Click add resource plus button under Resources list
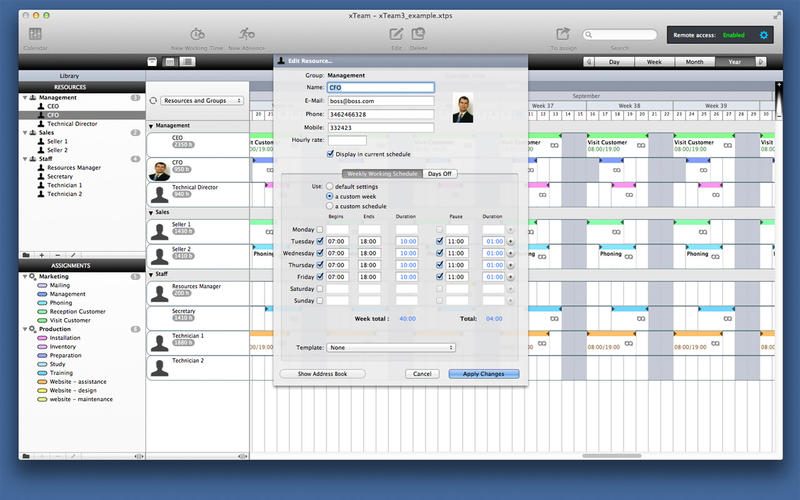The width and height of the screenshot is (800, 500). [x=41, y=255]
